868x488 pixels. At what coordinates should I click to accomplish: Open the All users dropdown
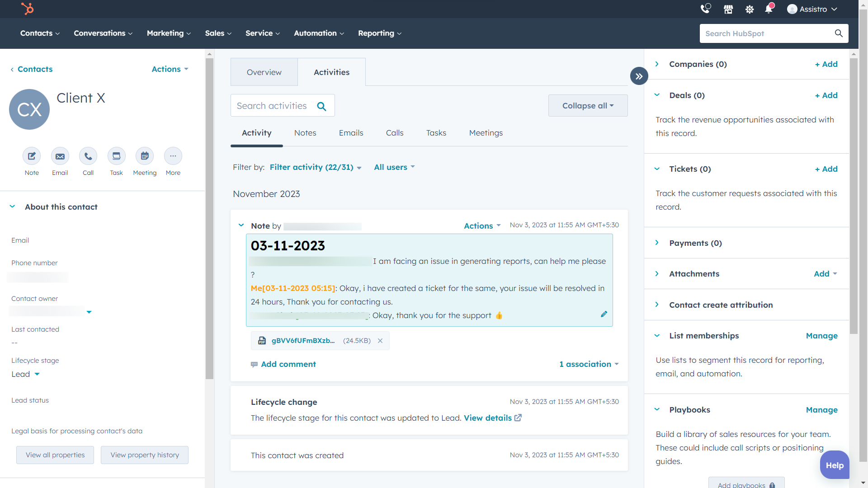click(394, 167)
